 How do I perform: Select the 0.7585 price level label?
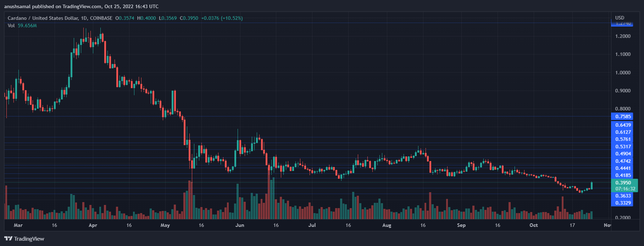click(x=623, y=116)
